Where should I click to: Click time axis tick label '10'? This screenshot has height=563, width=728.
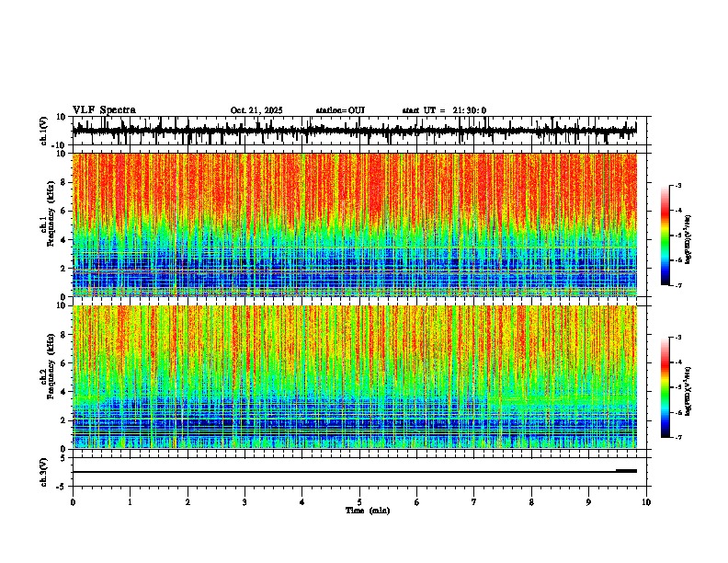point(646,502)
